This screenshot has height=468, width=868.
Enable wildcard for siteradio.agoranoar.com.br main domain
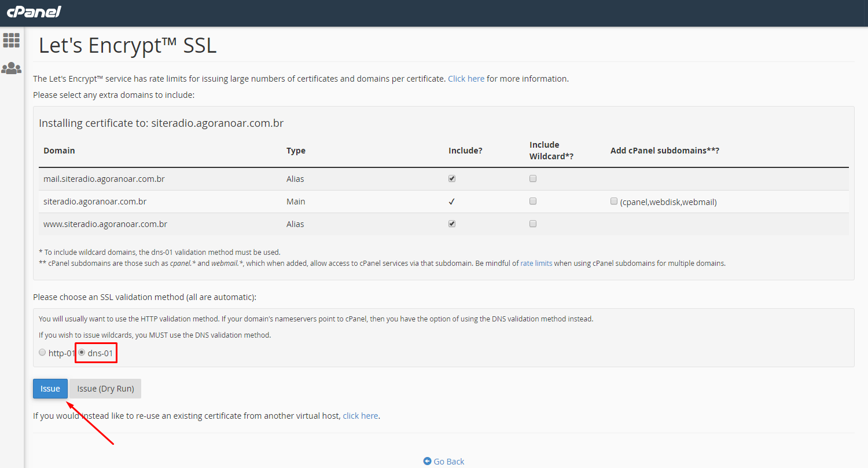click(x=533, y=201)
